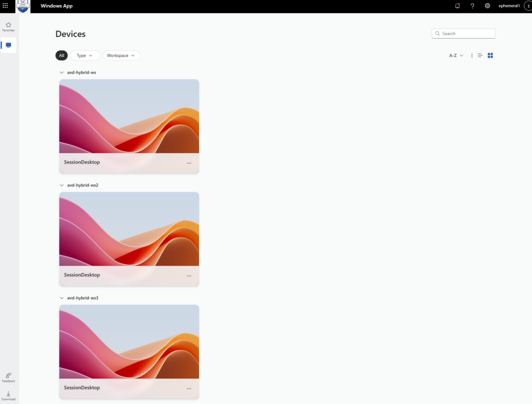Select the All filter pill

point(61,55)
